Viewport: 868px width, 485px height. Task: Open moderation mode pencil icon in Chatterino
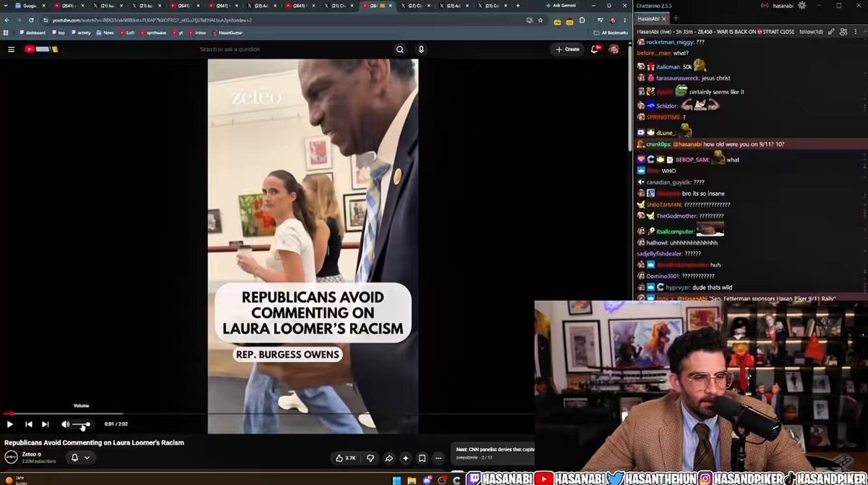pos(833,32)
